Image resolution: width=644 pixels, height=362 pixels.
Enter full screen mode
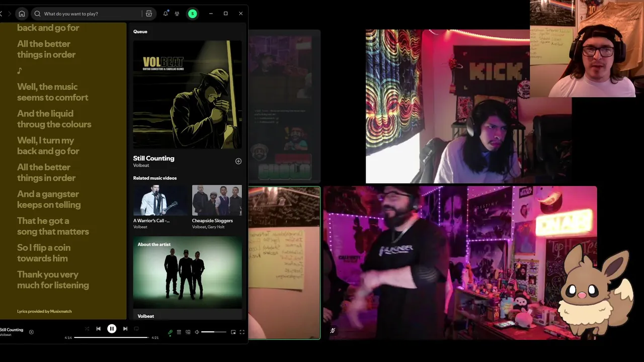pos(242,332)
